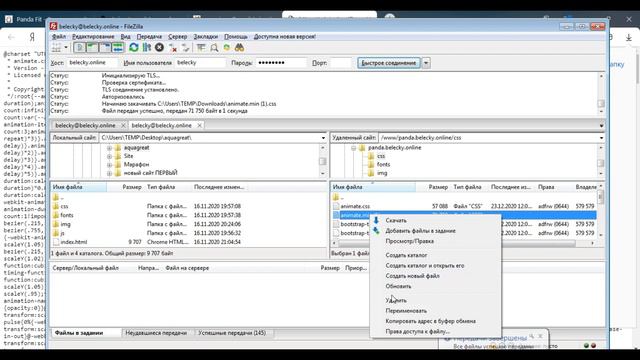This screenshot has height=360, width=640.
Task: Switch to the Файлы в задании tab
Action: coord(79,333)
